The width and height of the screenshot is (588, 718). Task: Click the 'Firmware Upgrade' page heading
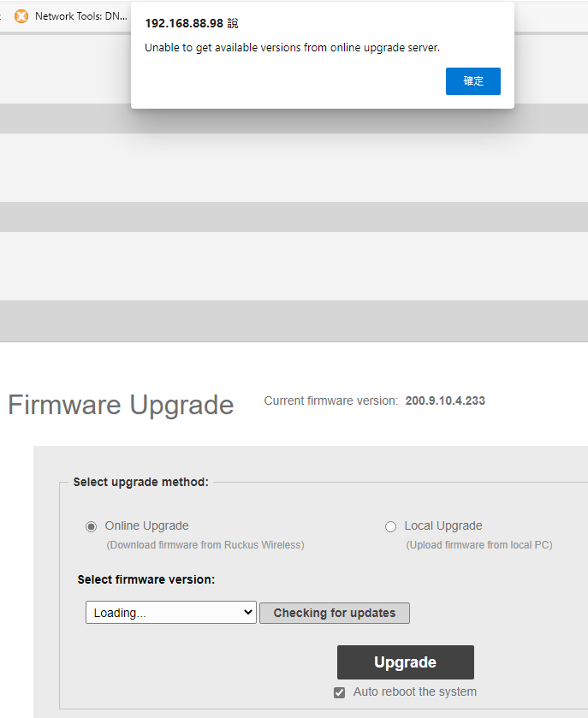click(x=121, y=405)
